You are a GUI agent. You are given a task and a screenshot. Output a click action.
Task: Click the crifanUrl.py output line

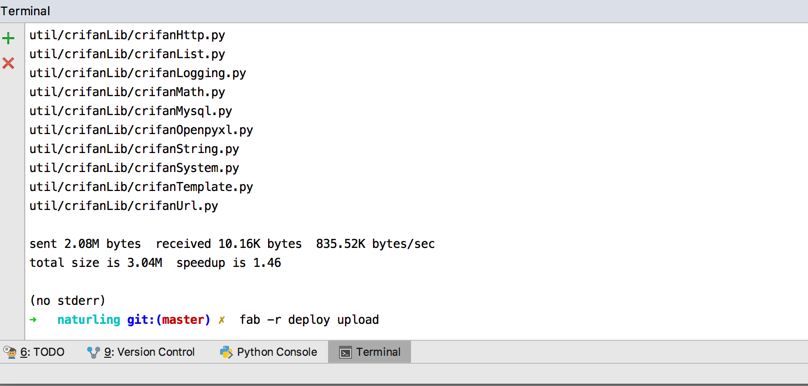(x=124, y=207)
